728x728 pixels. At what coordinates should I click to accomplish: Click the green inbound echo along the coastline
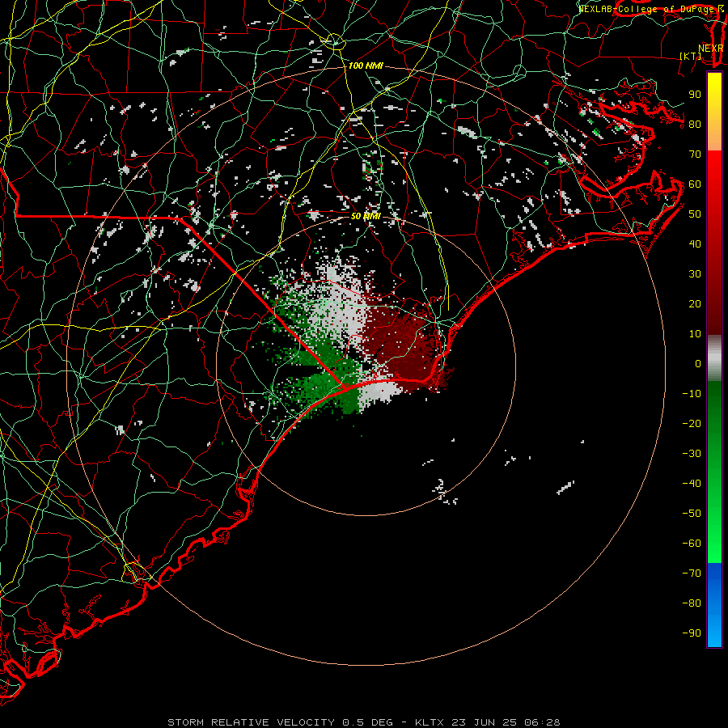325,390
